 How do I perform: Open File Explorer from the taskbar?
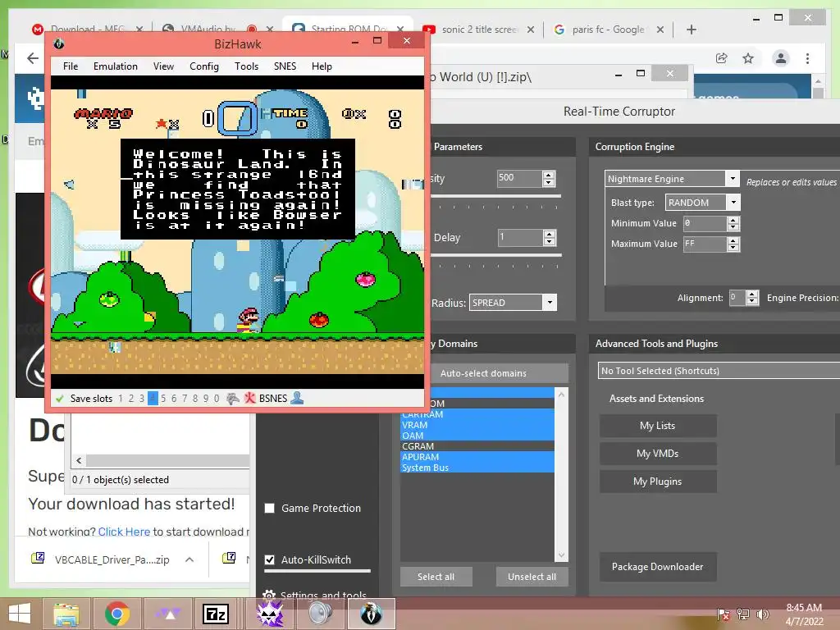(x=66, y=614)
